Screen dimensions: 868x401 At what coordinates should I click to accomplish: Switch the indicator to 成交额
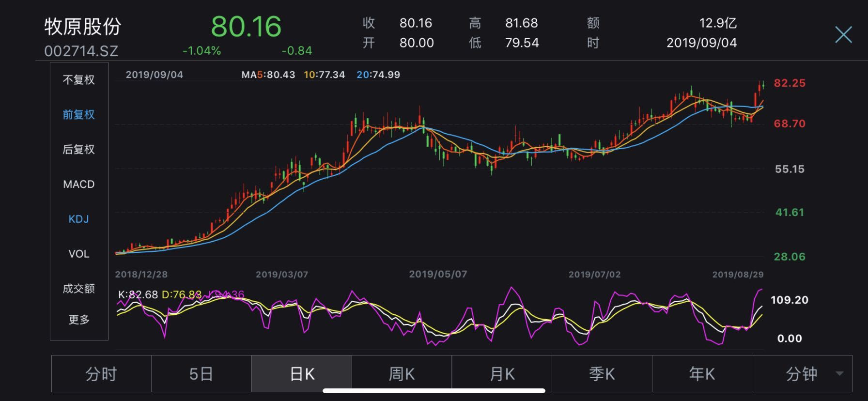click(x=78, y=289)
